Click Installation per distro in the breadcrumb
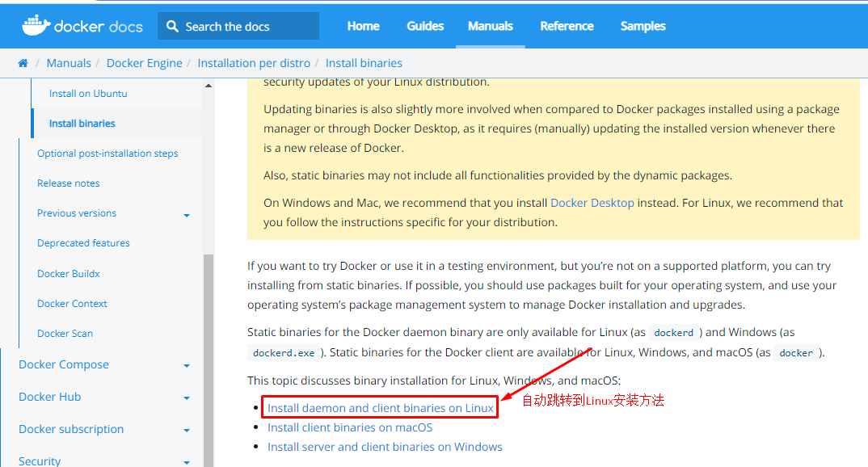This screenshot has width=868, height=467. point(252,62)
